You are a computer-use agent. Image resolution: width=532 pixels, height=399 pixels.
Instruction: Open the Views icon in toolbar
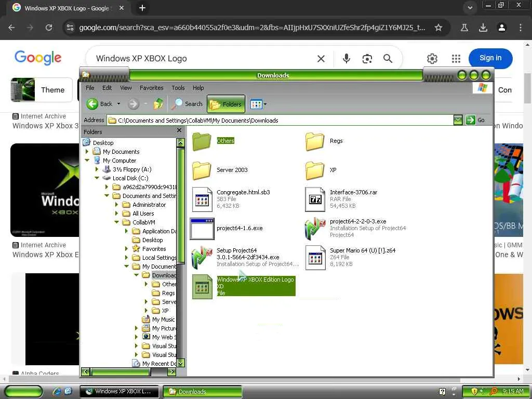click(256, 104)
